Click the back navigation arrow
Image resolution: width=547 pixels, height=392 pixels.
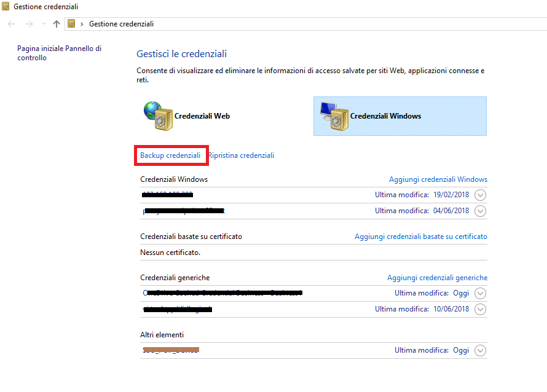pyautogui.click(x=11, y=24)
